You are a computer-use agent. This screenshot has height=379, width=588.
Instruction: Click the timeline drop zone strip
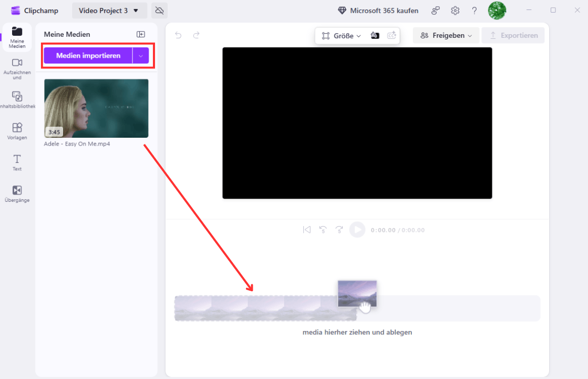coord(357,308)
